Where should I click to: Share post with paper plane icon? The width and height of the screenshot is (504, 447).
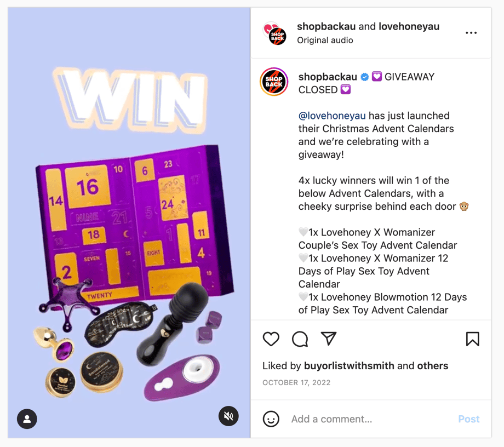pos(329,339)
